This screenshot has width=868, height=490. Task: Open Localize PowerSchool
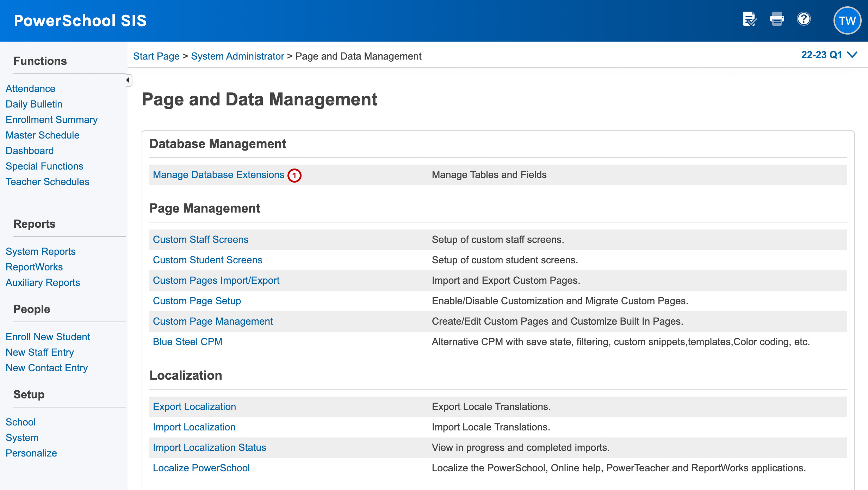point(201,468)
